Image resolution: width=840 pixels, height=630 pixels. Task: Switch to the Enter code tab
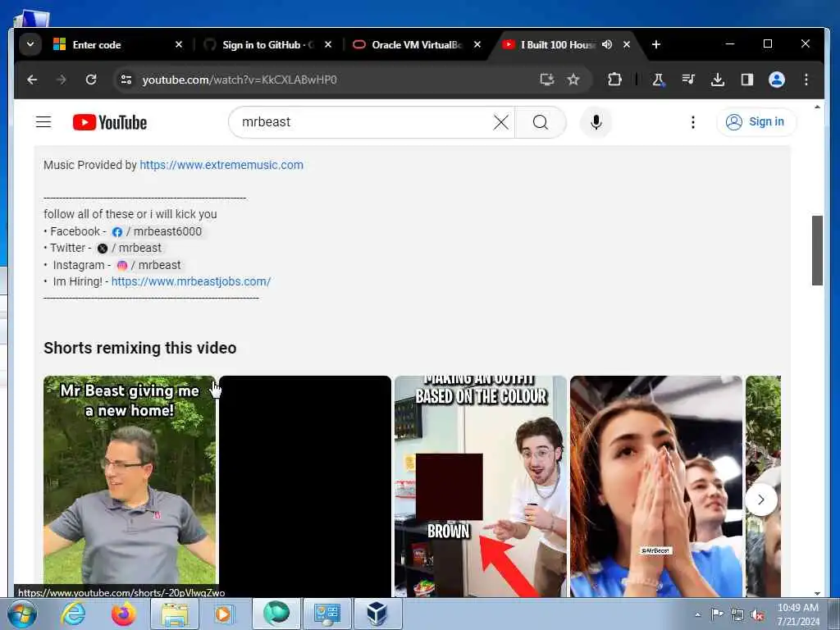click(x=119, y=45)
